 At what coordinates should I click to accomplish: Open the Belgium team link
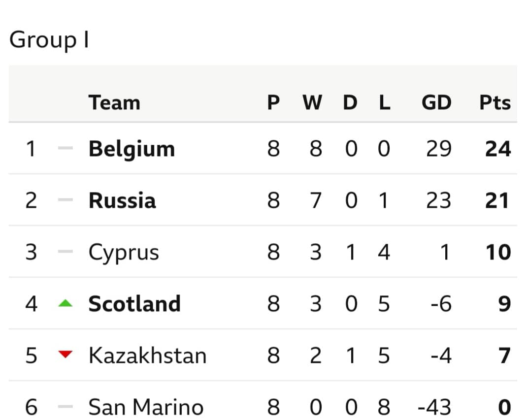[132, 150]
